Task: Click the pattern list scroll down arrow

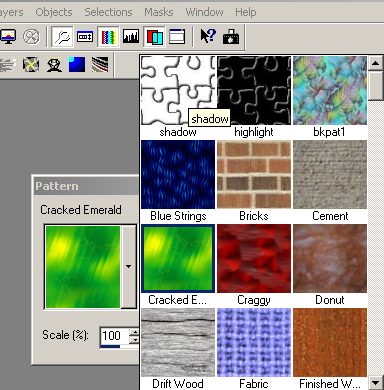Action: click(x=376, y=383)
